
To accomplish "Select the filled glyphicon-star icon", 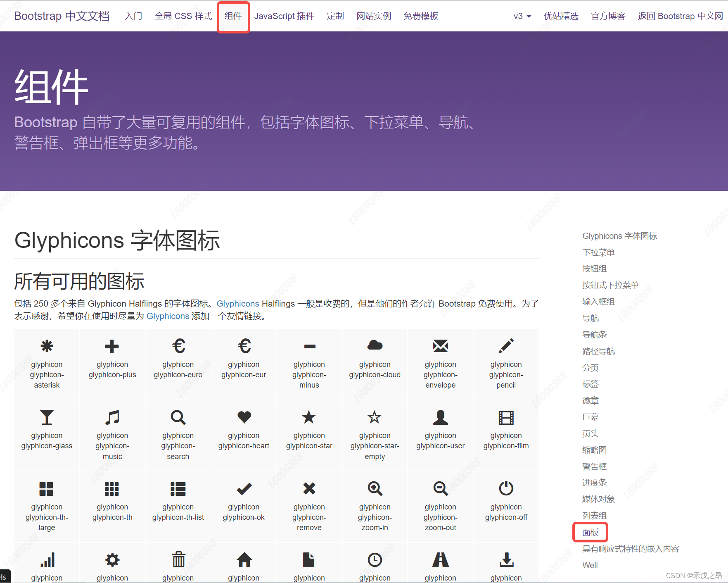I will 309,417.
